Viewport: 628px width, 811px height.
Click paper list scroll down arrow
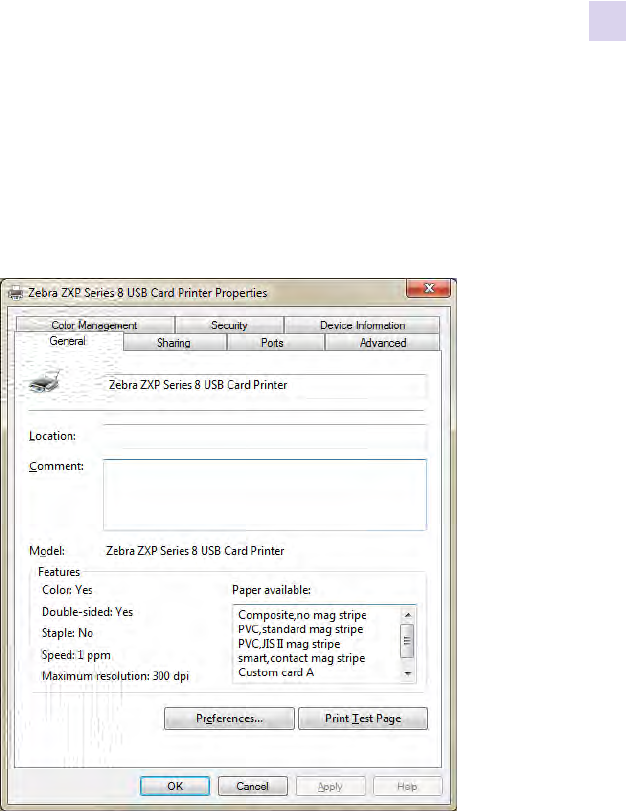pyautogui.click(x=408, y=673)
